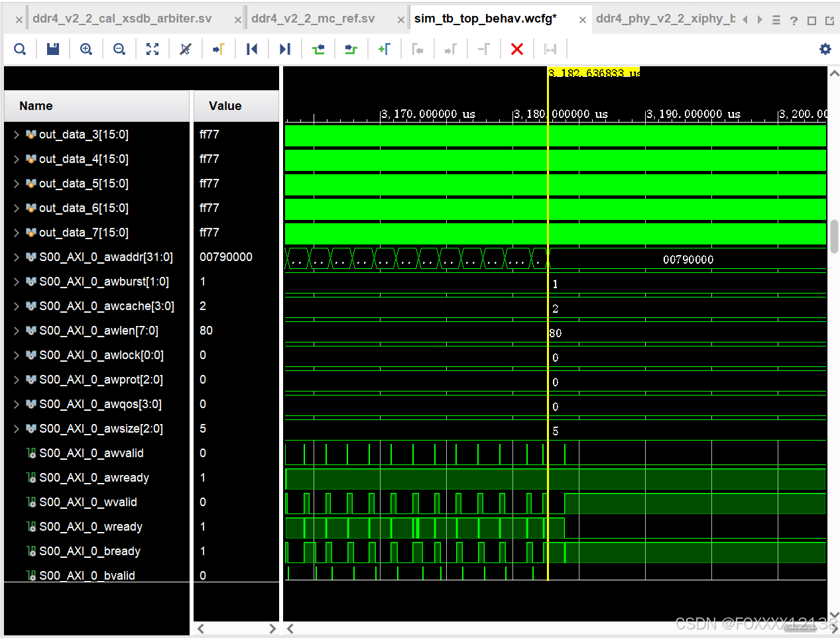The image size is (840, 638).
Task: Click the Zoom Fit icon
Action: 152,49
